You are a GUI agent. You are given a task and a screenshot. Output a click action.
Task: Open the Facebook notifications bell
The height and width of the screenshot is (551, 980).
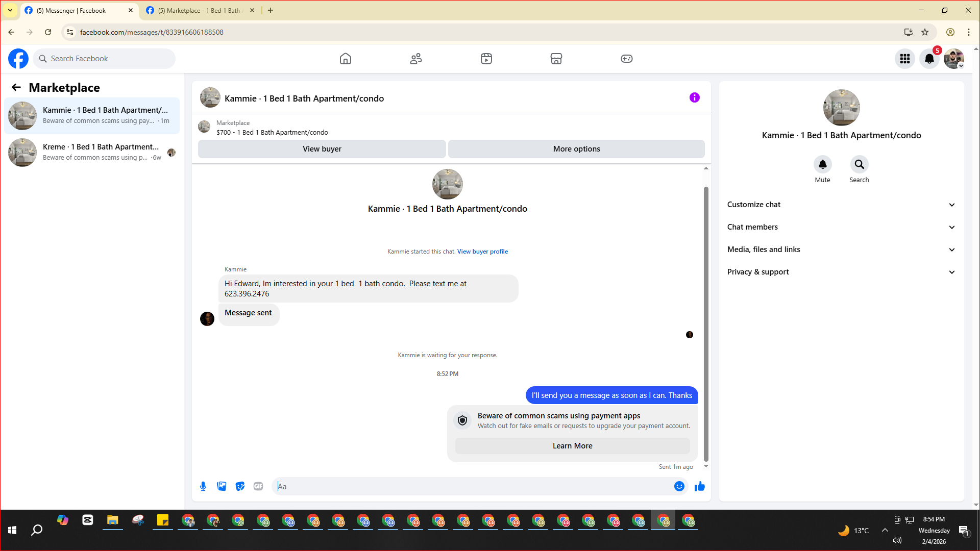click(x=929, y=59)
